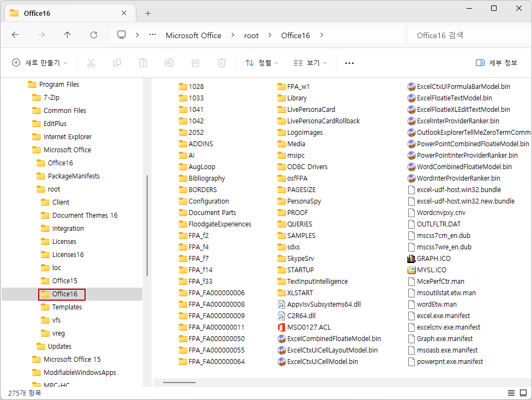Go back using the back arrow

click(15, 35)
